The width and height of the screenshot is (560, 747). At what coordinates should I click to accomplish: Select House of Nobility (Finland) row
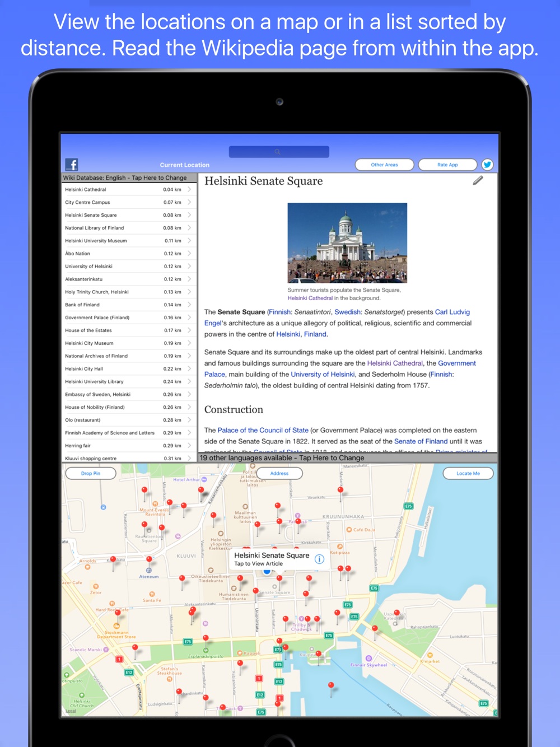tap(129, 407)
